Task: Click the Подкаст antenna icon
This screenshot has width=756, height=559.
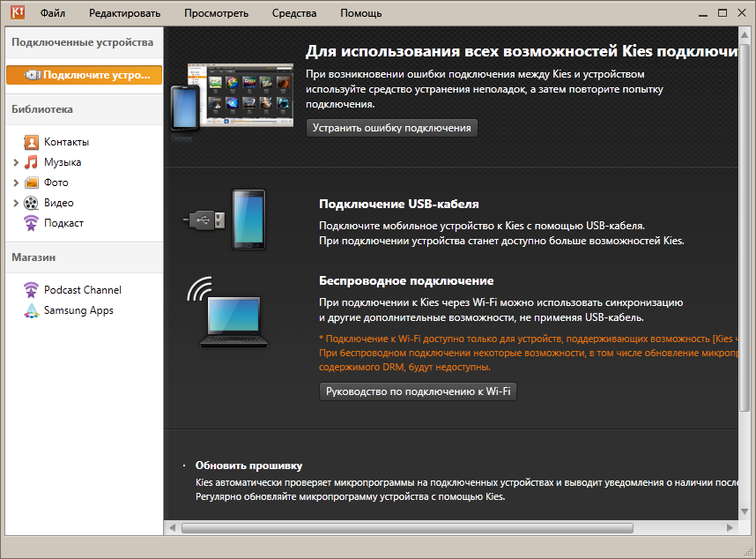Action: 32,223
